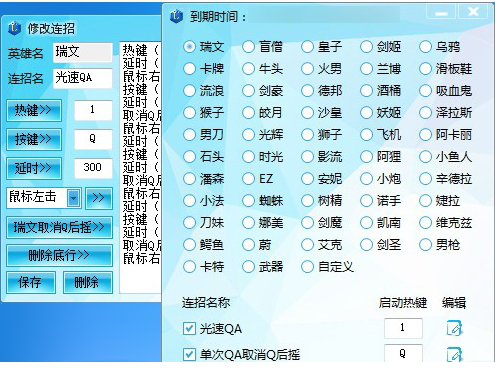Viewport: 495px width, 376px height.
Task: Click the app logo beside 到期时间
Action: tap(176, 16)
